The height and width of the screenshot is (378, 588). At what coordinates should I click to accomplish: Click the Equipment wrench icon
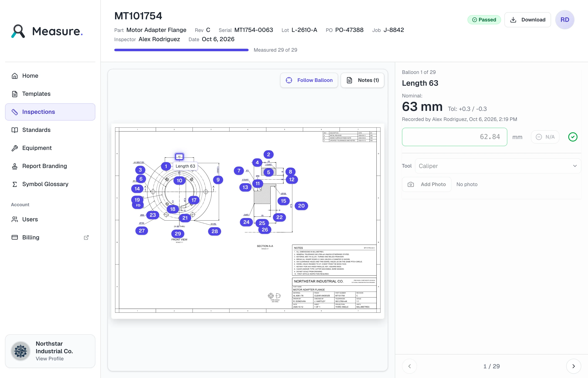(15, 148)
